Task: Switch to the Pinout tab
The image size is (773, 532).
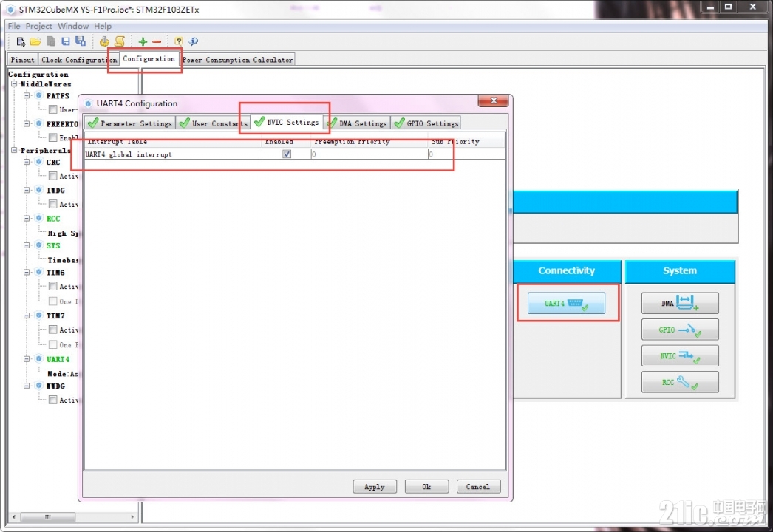Action: (23, 60)
